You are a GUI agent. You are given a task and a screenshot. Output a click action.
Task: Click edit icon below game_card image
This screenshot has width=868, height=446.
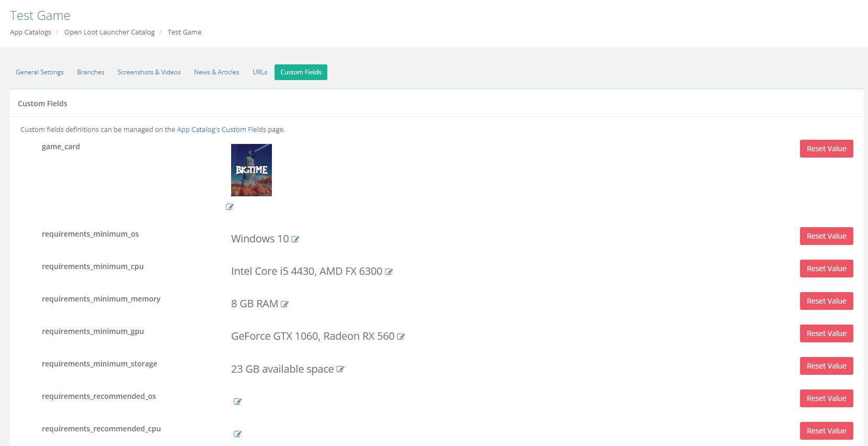pos(230,207)
